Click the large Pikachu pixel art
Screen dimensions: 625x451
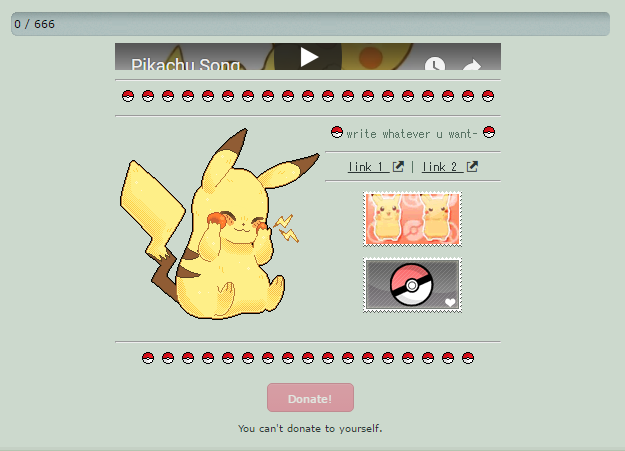click(x=219, y=224)
